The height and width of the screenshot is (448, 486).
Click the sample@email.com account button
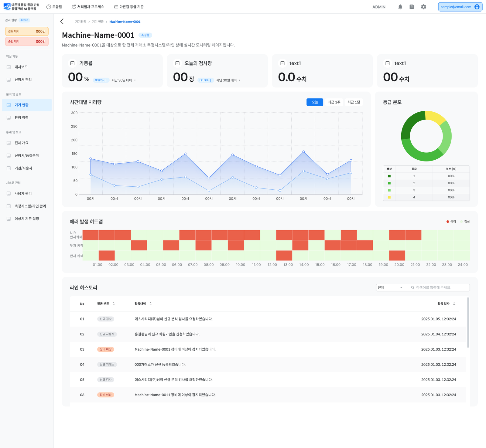460,7
